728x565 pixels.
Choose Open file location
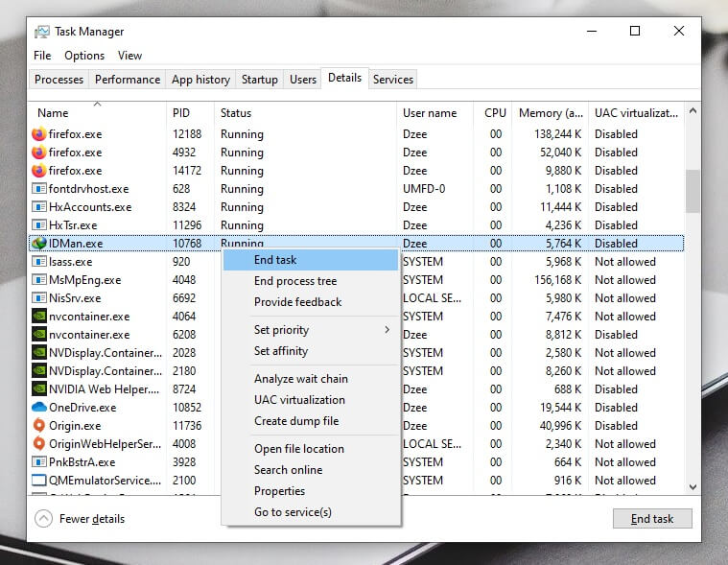click(311, 449)
